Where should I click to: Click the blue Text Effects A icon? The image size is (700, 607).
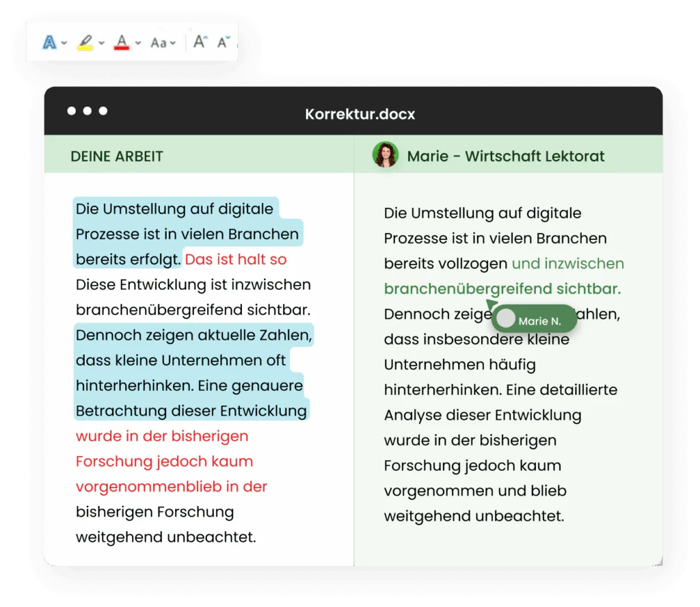point(49,42)
